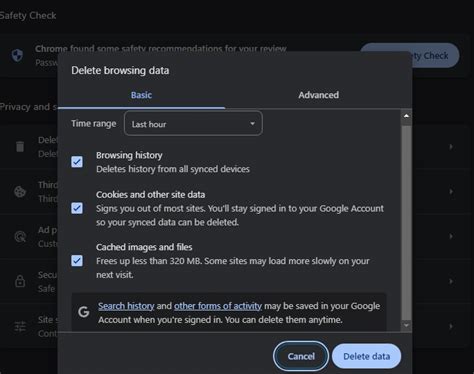474x374 pixels.
Task: Click the 'Cached images and files' label
Action: (x=144, y=247)
